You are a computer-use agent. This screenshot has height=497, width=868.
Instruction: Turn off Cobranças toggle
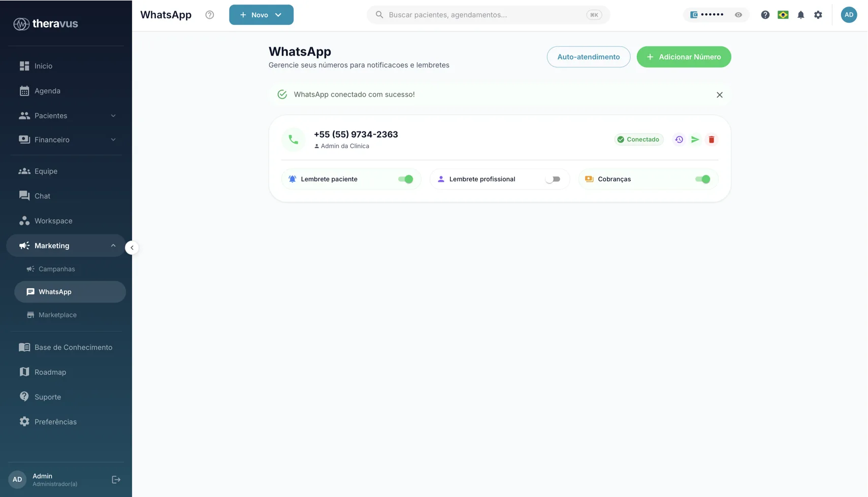(702, 179)
